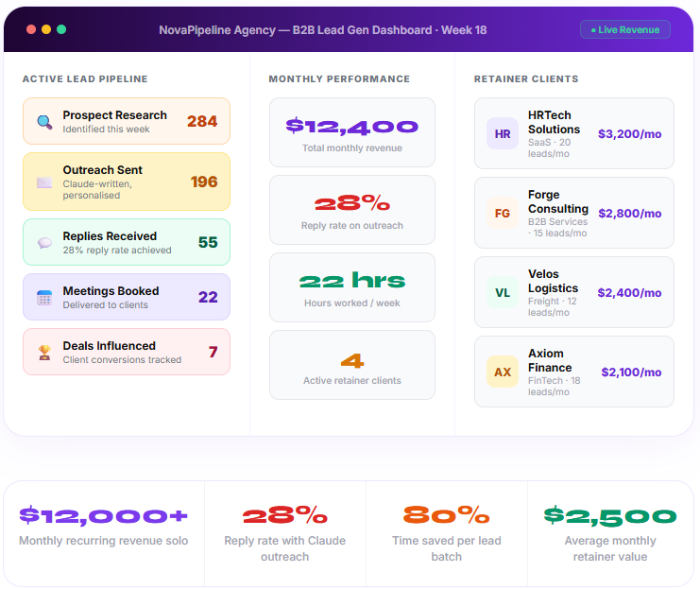Click the magnifying glass Prospect Research icon
The height and width of the screenshot is (589, 700).
[44, 122]
